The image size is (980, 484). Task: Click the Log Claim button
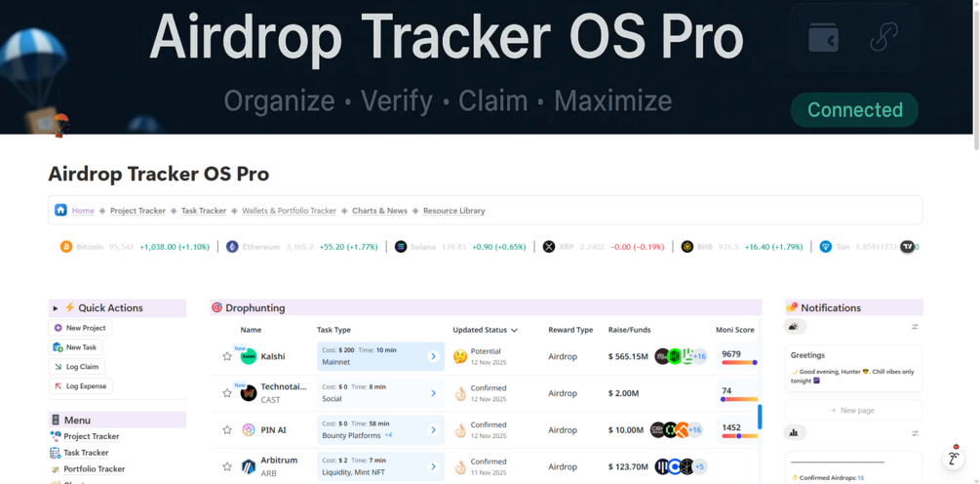click(x=76, y=367)
